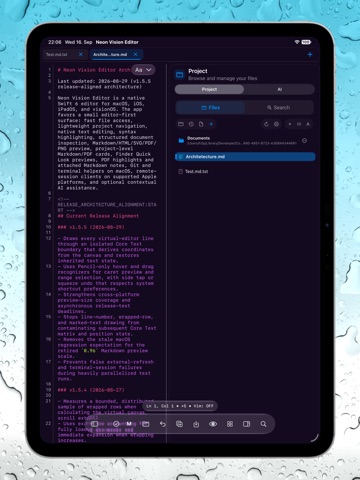Open the Documents folder options menu
The width and height of the screenshot is (360, 480).
304,141
